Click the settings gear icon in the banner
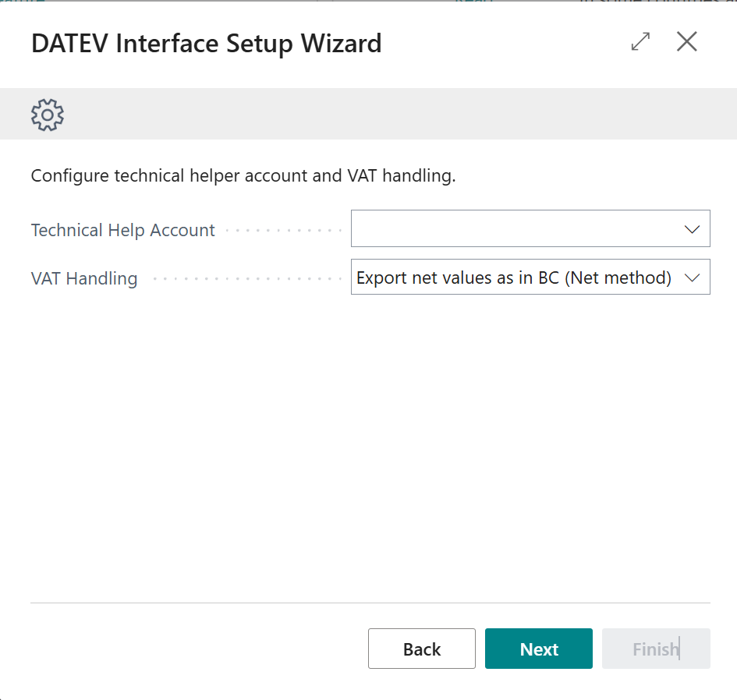 [x=48, y=115]
